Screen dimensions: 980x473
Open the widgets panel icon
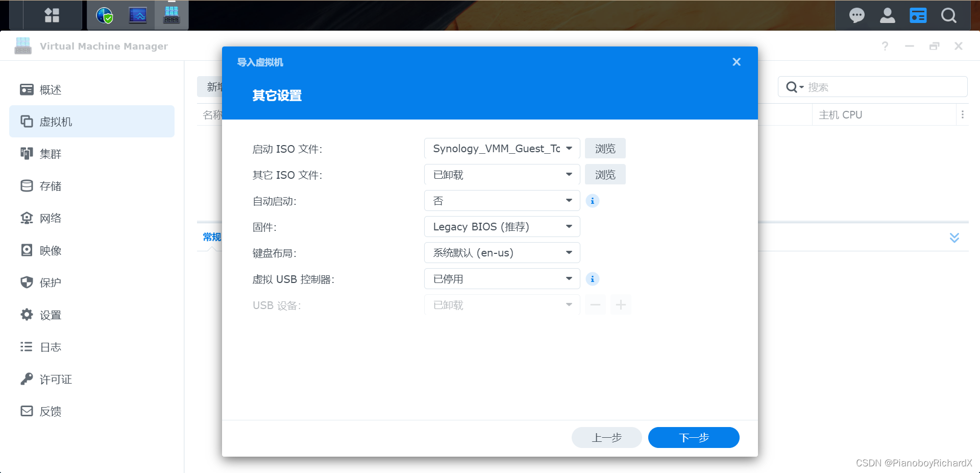pos(918,16)
